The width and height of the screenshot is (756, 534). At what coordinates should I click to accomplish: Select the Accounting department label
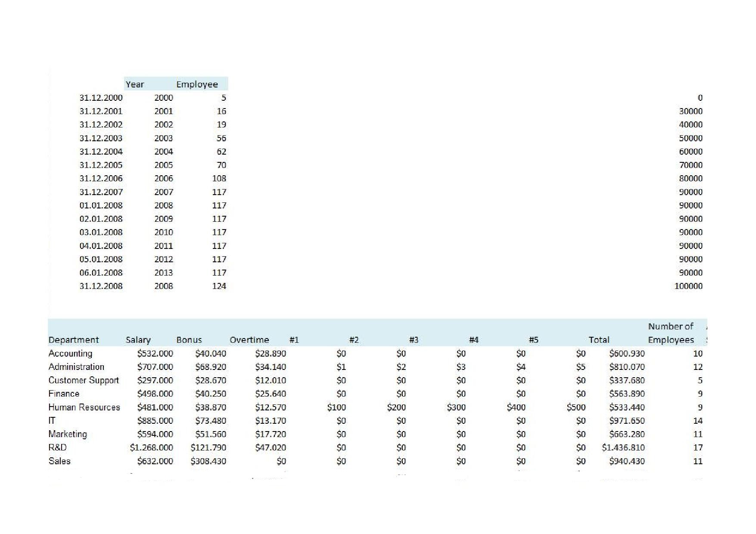70,354
